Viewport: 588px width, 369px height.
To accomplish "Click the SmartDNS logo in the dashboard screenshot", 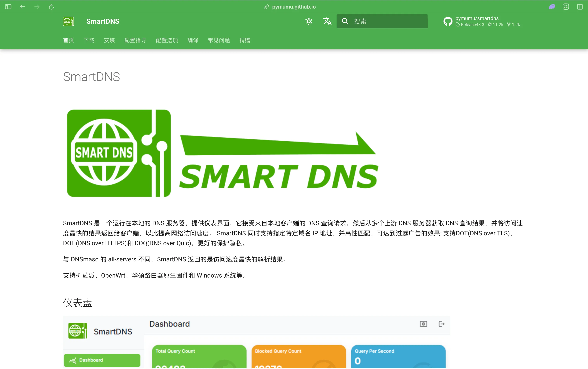I will pos(78,331).
